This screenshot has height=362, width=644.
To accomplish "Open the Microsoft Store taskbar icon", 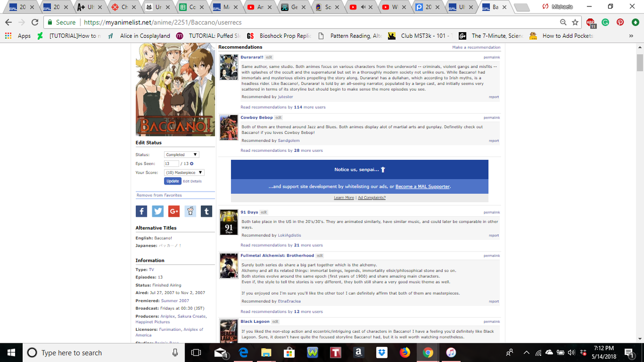I will [x=289, y=352].
